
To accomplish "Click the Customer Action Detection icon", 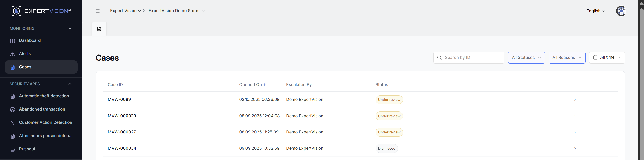I will [13, 123].
